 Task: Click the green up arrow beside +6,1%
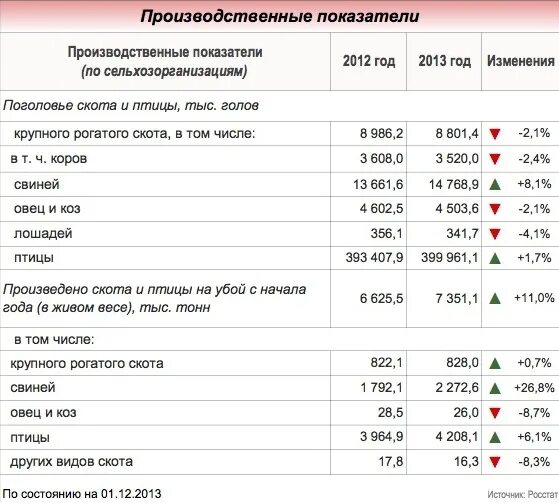(495, 437)
